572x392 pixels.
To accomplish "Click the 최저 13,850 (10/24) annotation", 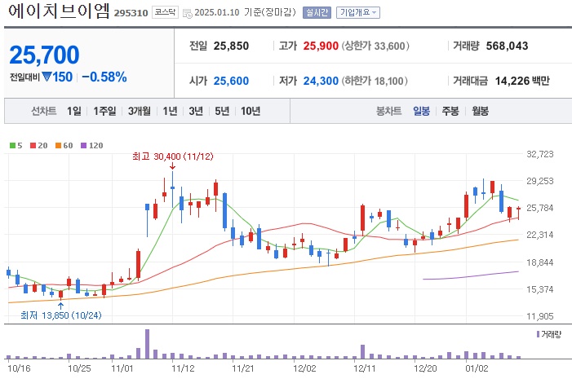I will pyautogui.click(x=61, y=315).
